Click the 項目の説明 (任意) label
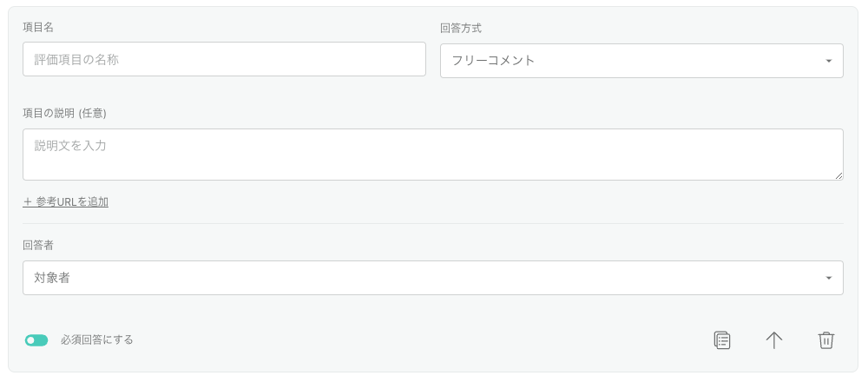 [x=64, y=114]
